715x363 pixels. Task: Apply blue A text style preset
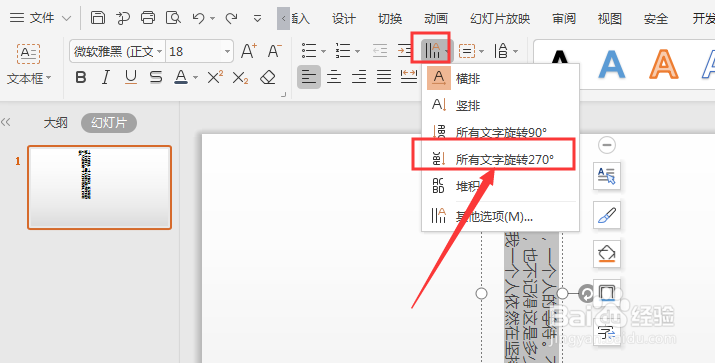point(611,64)
